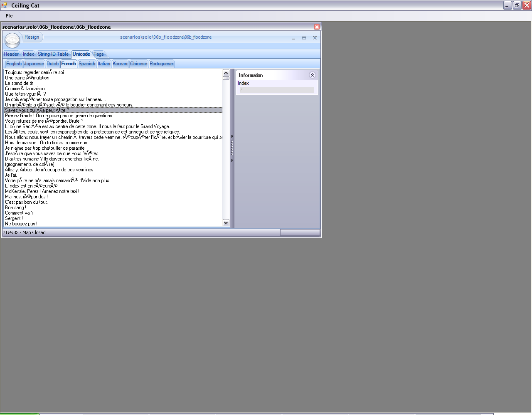Open the File menu
This screenshot has width=532, height=415.
pyautogui.click(x=9, y=16)
